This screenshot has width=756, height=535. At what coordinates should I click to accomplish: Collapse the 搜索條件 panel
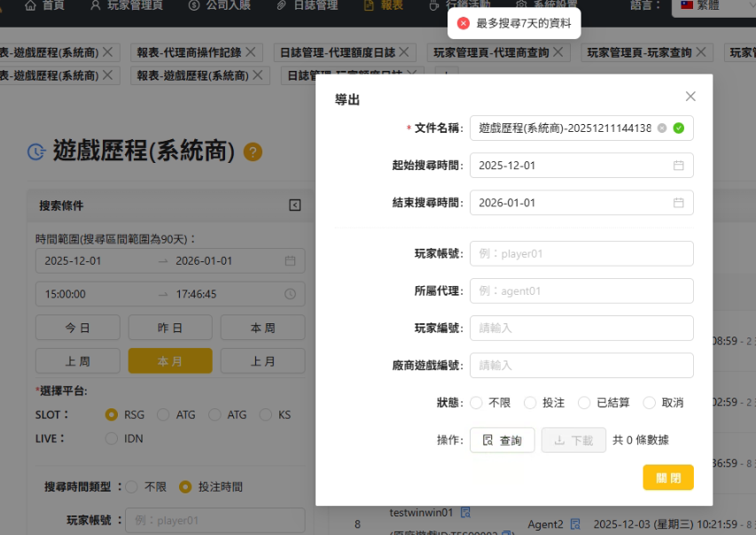point(295,205)
